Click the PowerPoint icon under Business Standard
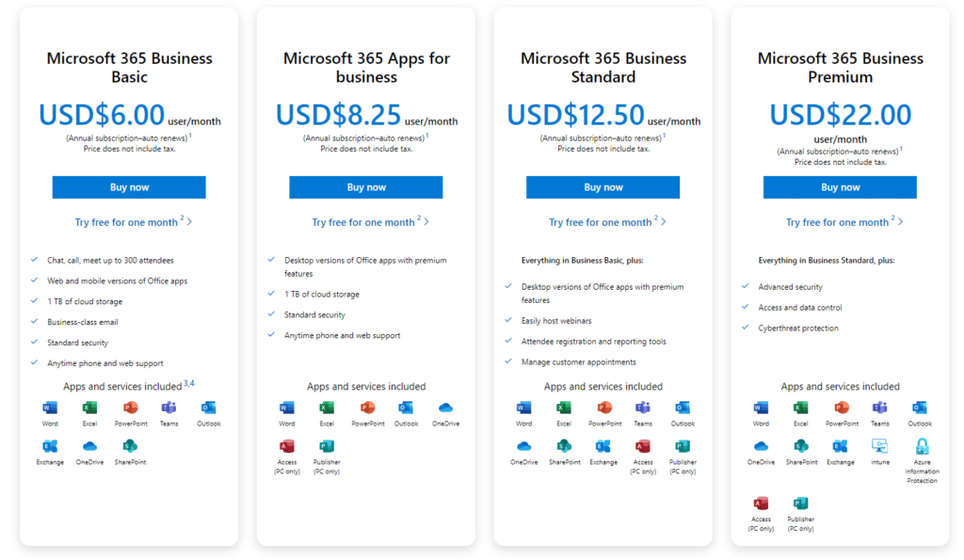964x560 pixels. pyautogui.click(x=604, y=408)
